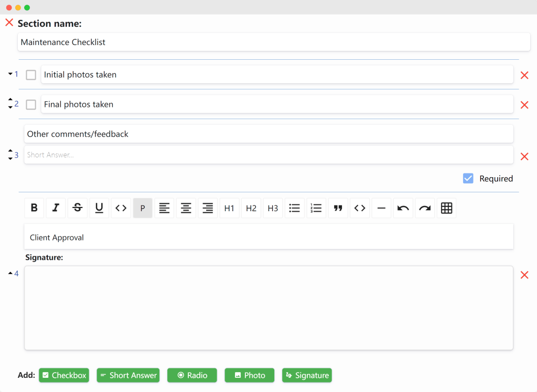The width and height of the screenshot is (537, 392).
Task: Insert a blockquote from the toolbar
Action: pos(338,208)
